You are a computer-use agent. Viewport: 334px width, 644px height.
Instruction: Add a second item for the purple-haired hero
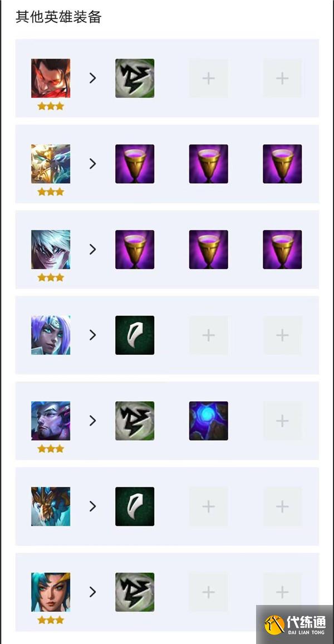tap(208, 335)
